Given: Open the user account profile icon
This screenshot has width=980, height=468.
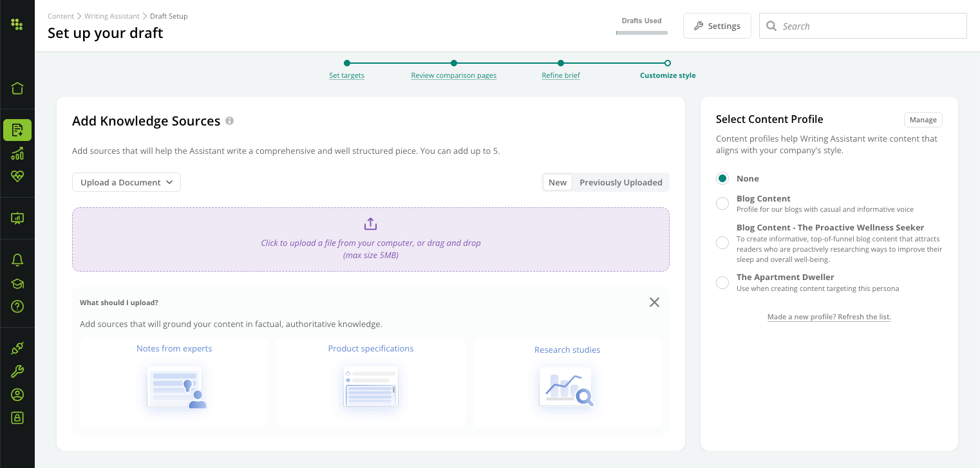Looking at the screenshot, I should pos(17,395).
